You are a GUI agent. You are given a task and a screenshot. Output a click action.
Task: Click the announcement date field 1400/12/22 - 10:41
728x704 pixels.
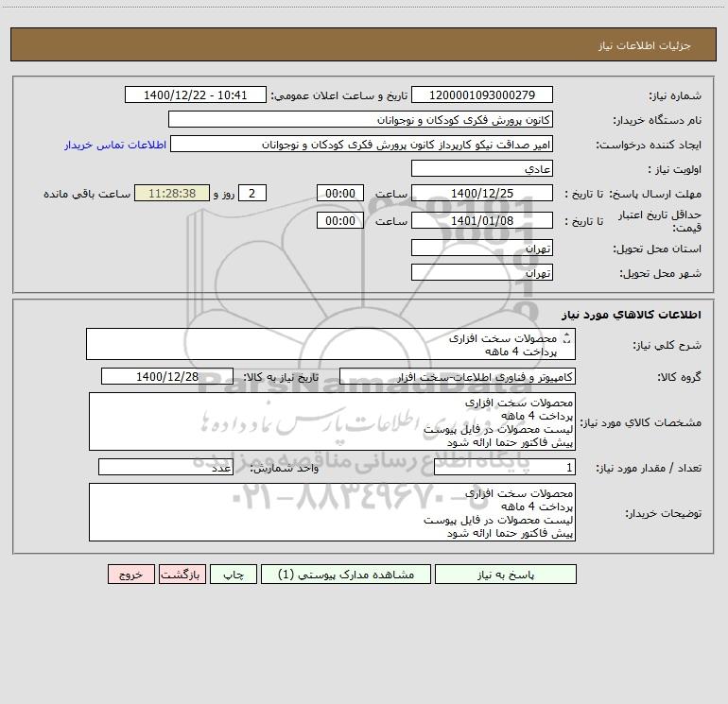click(x=196, y=94)
